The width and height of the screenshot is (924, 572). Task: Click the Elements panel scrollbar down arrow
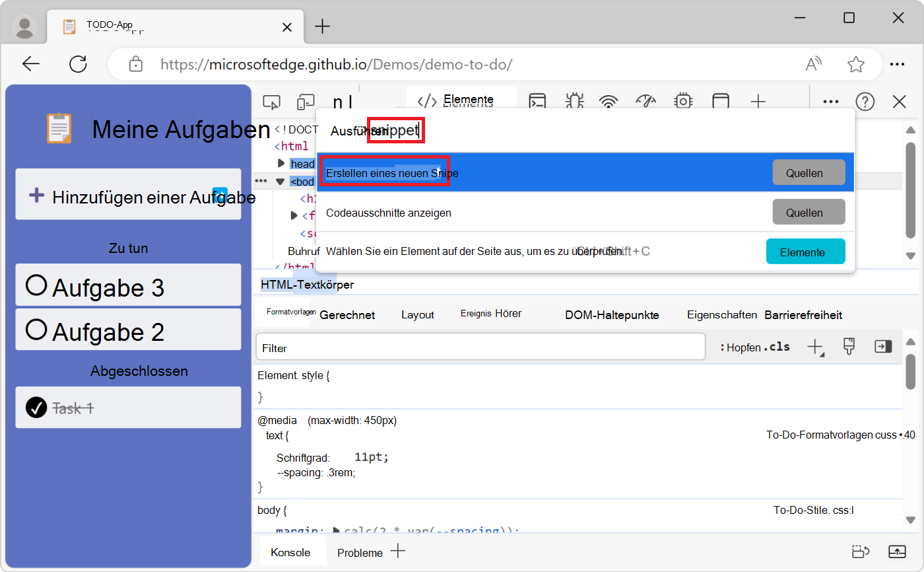911,256
